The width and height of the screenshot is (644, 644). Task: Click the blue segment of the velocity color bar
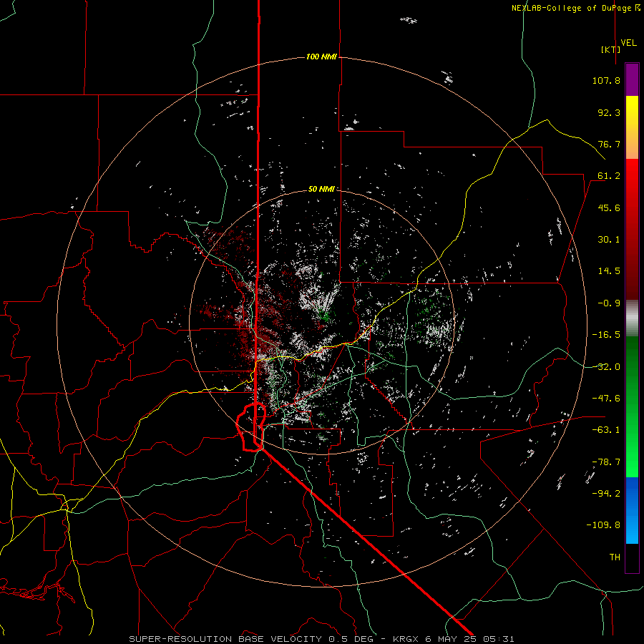pos(632,510)
